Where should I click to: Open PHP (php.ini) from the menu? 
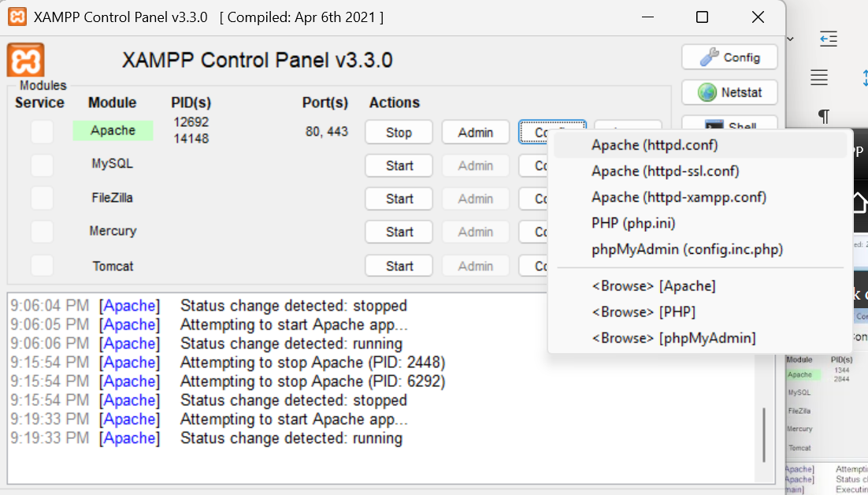(x=699, y=223)
